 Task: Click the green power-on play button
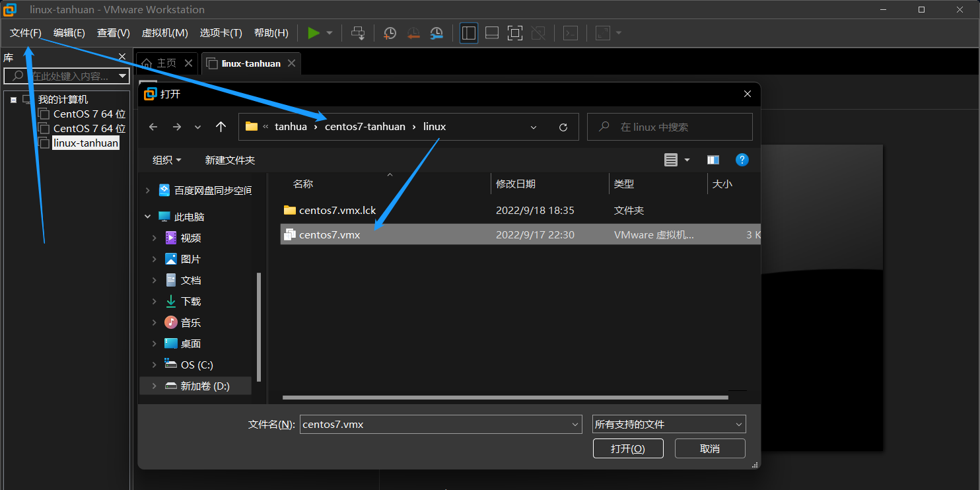(314, 33)
